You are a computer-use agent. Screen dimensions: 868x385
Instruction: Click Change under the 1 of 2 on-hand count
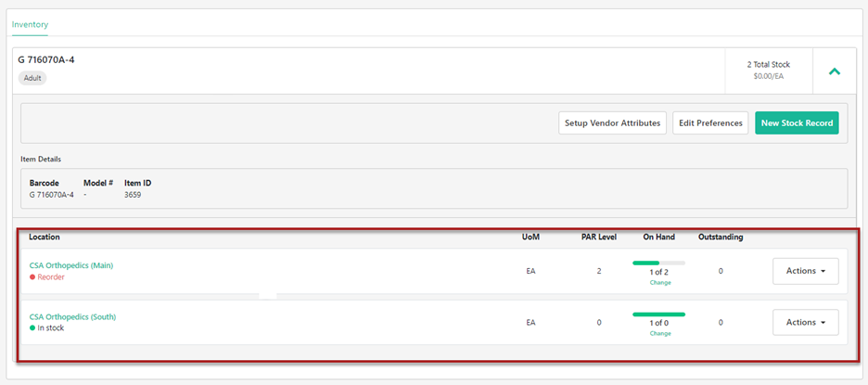pyautogui.click(x=658, y=282)
